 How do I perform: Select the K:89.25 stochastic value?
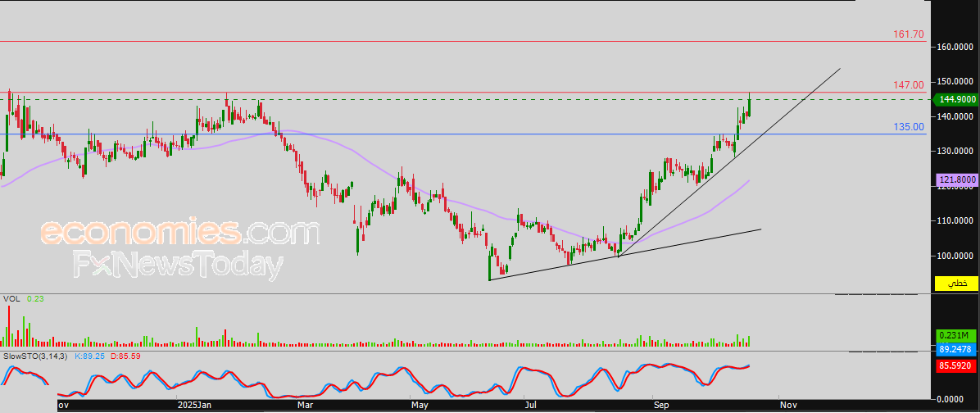coord(89,356)
